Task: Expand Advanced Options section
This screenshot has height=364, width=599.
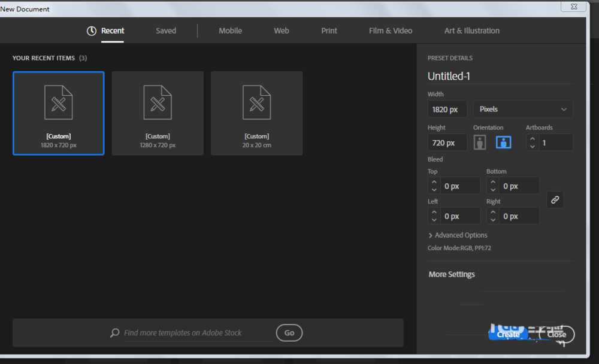Action: (x=458, y=235)
